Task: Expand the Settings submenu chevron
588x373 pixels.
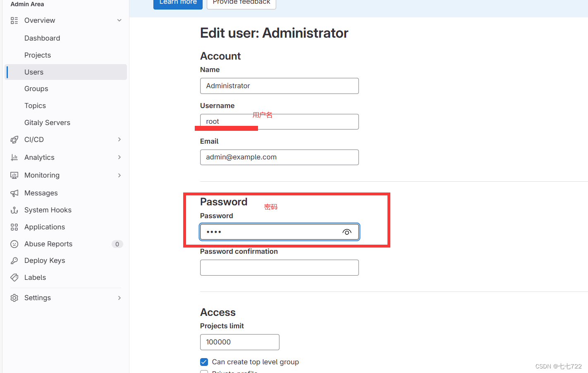Action: click(120, 298)
